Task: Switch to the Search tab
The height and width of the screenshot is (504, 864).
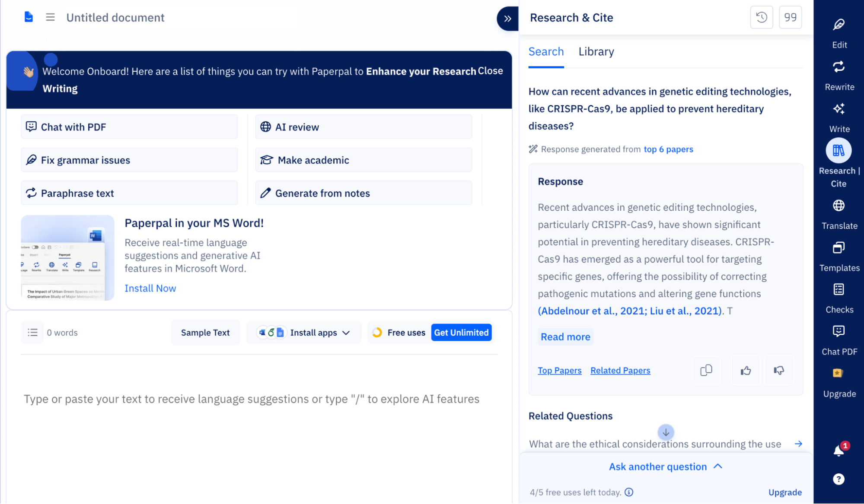Action: 546,52
